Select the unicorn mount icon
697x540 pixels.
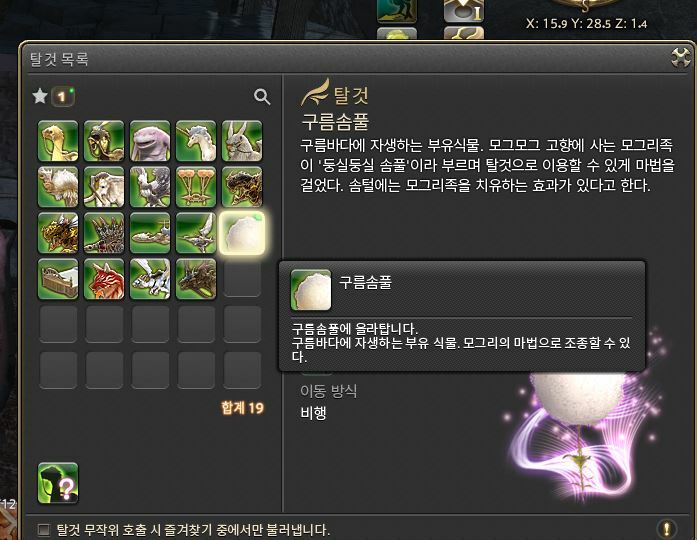[196, 141]
